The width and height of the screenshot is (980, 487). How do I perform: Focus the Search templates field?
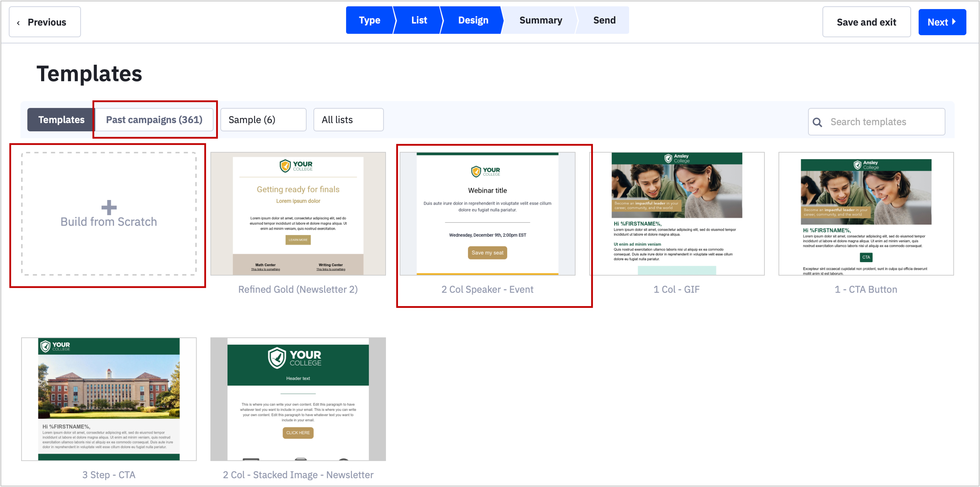pyautogui.click(x=876, y=122)
